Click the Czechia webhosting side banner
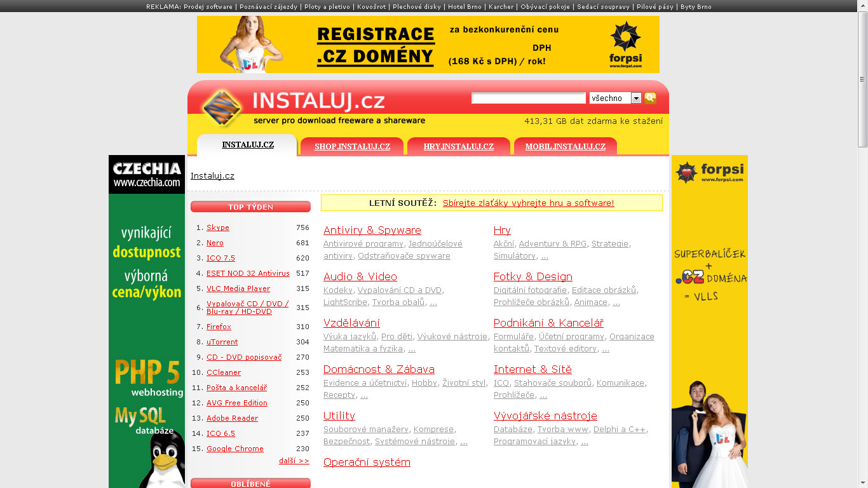The width and height of the screenshot is (868, 488). pos(147,322)
